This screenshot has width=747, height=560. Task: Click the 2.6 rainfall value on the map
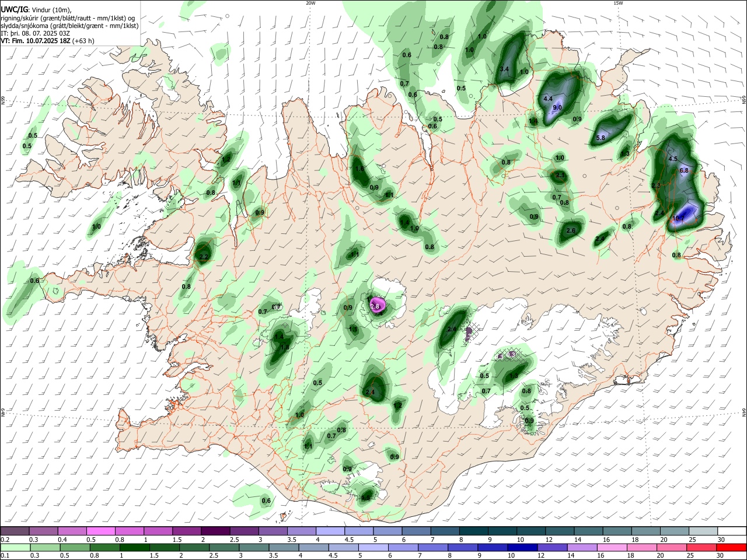571,230
